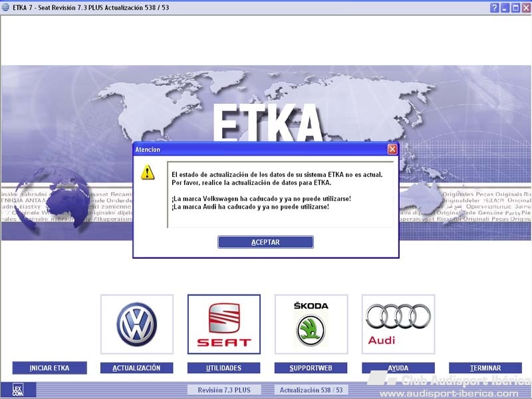Click the 'El estado de actualización' message line

tap(277, 175)
